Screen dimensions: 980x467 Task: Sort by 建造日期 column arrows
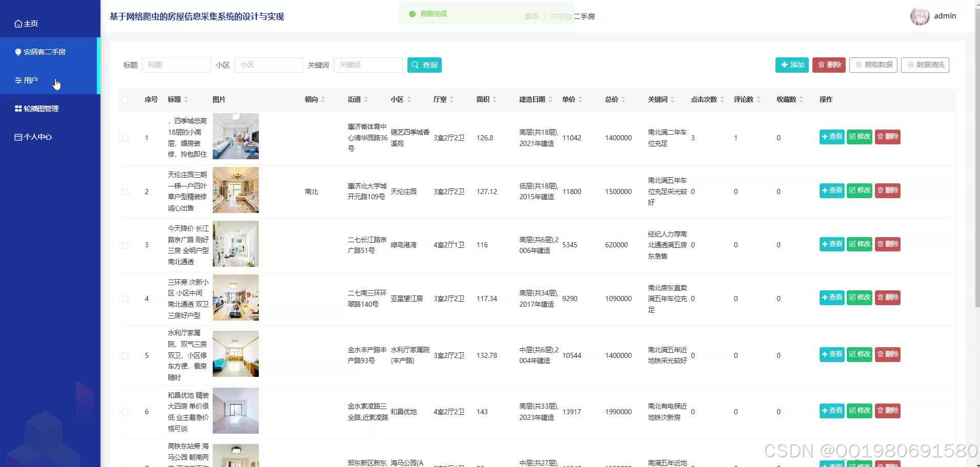tap(552, 99)
